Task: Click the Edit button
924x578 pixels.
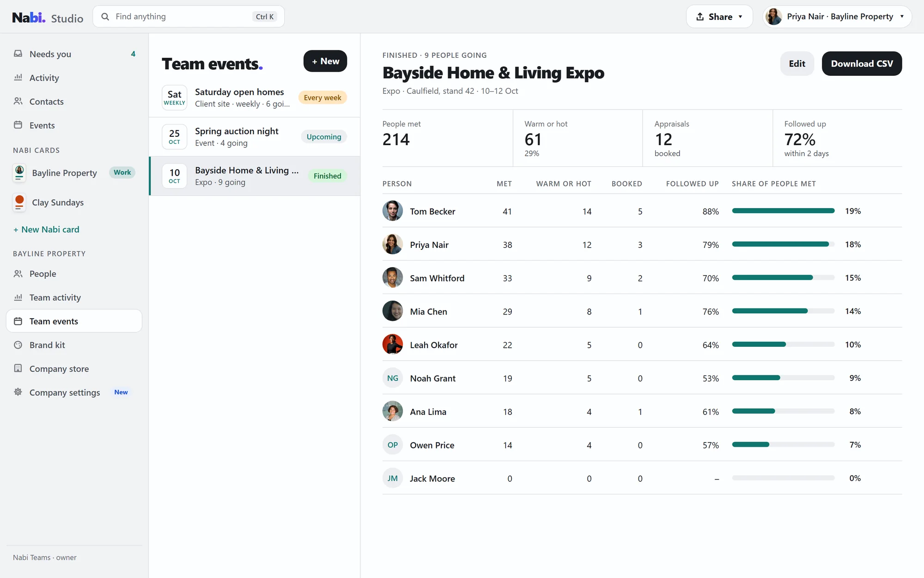Action: [x=797, y=63]
